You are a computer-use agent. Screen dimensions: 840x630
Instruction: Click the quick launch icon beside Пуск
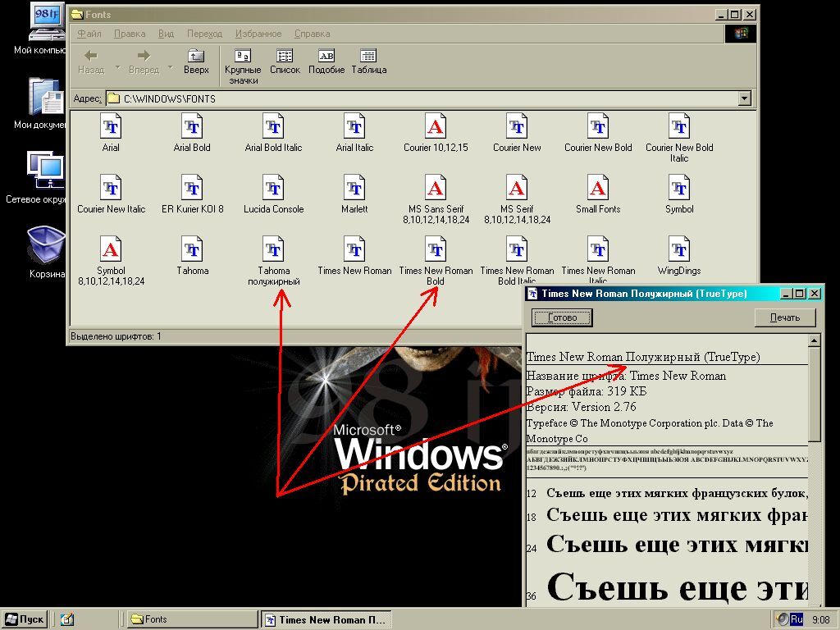[67, 619]
